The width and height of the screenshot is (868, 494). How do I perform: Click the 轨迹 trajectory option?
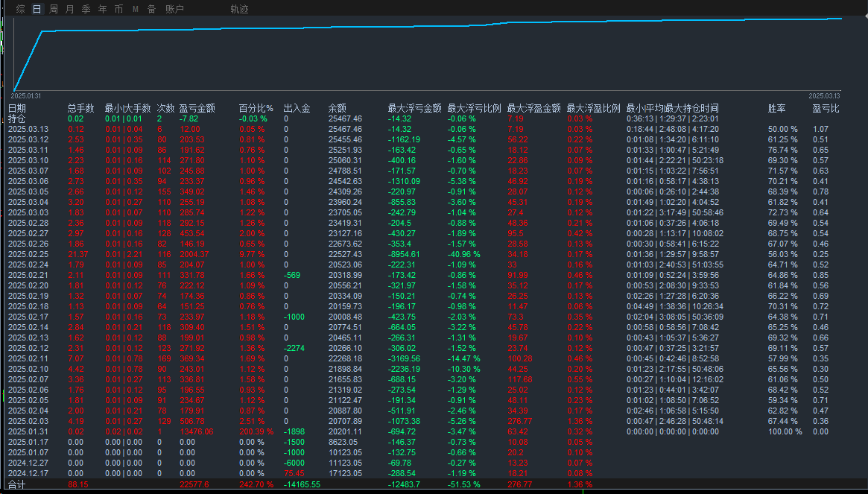[240, 9]
